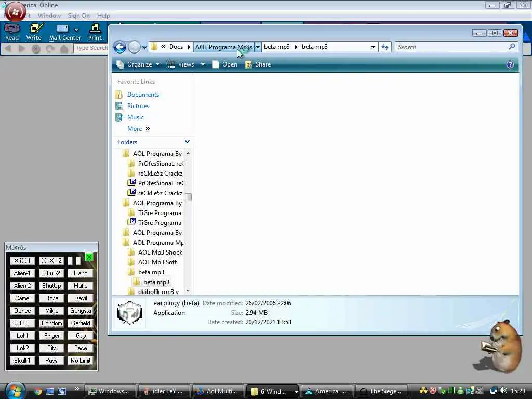Open the Music favorite link
532x399 pixels.
tap(136, 117)
